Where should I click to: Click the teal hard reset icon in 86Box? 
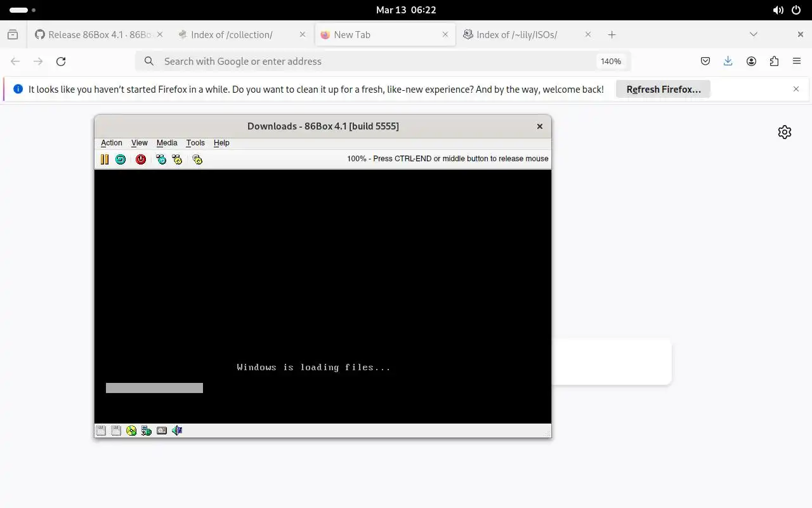click(x=121, y=159)
